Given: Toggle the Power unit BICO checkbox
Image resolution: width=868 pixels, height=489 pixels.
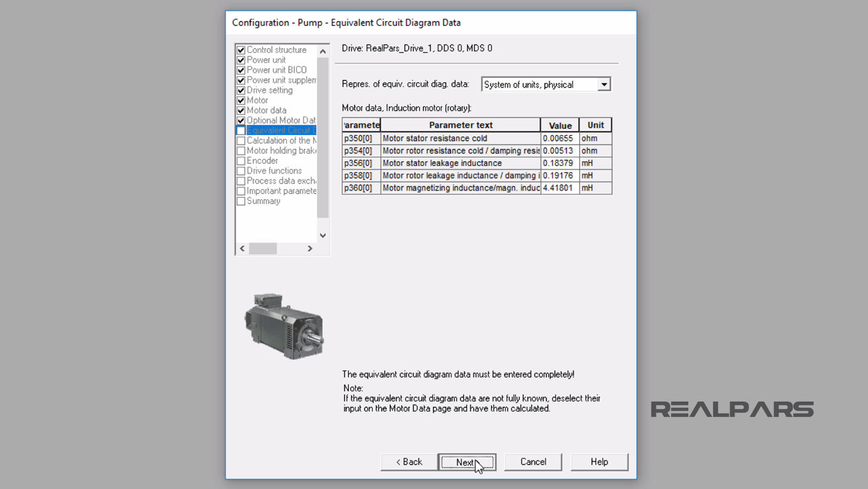Looking at the screenshot, I should [x=241, y=69].
